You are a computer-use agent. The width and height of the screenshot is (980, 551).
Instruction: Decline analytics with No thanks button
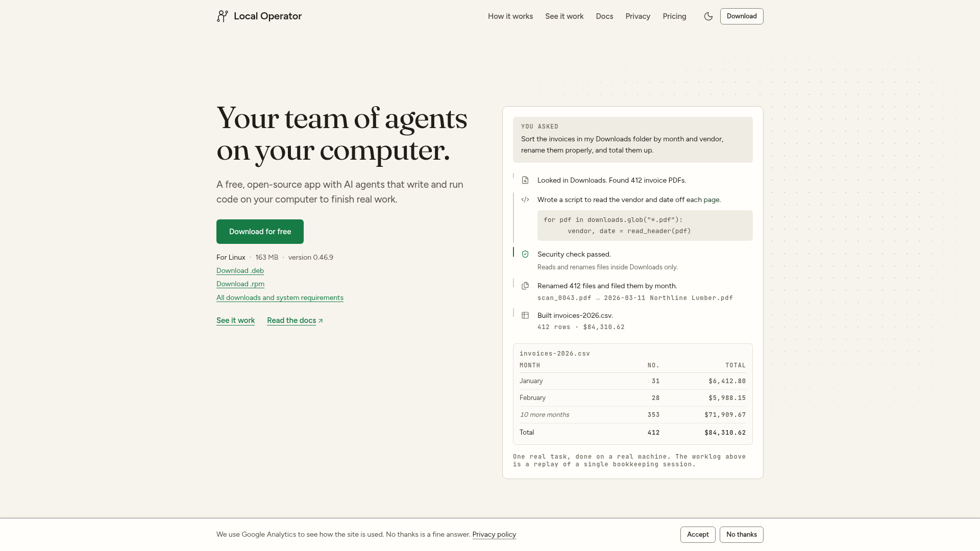(742, 535)
